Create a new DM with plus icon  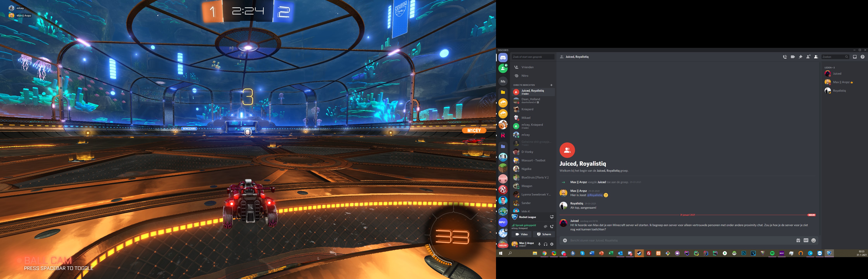pyautogui.click(x=551, y=85)
